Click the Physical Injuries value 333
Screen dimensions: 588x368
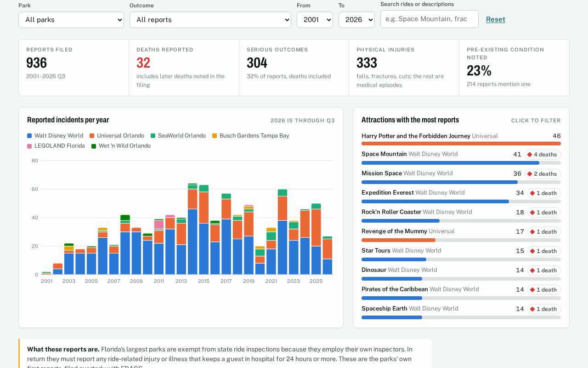click(x=367, y=63)
